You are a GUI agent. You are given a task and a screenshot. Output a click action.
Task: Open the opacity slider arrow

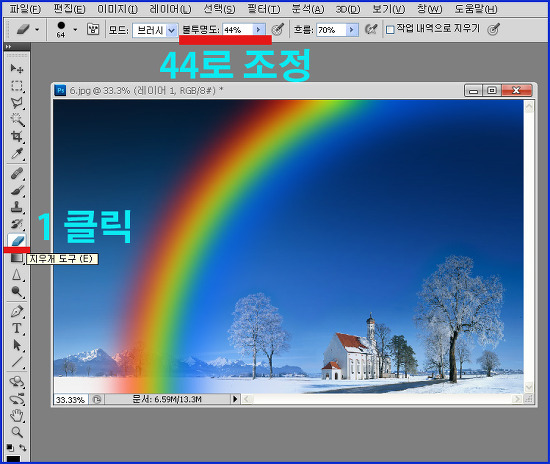259,30
